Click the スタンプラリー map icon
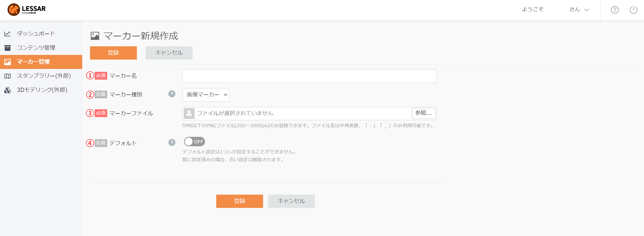Viewport: 644px width, 236px height. coord(8,76)
